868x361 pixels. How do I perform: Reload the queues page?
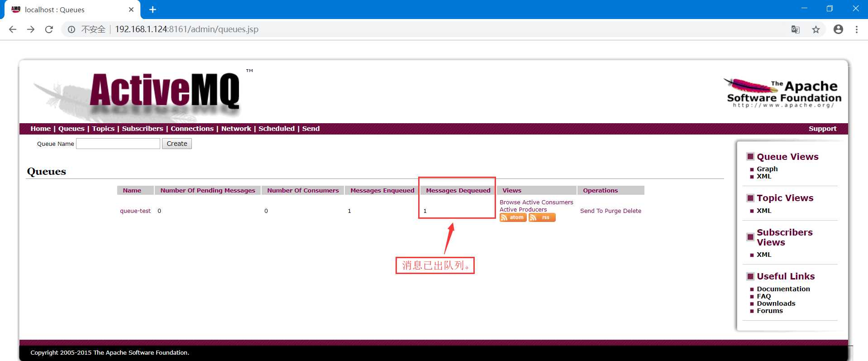pos(49,29)
